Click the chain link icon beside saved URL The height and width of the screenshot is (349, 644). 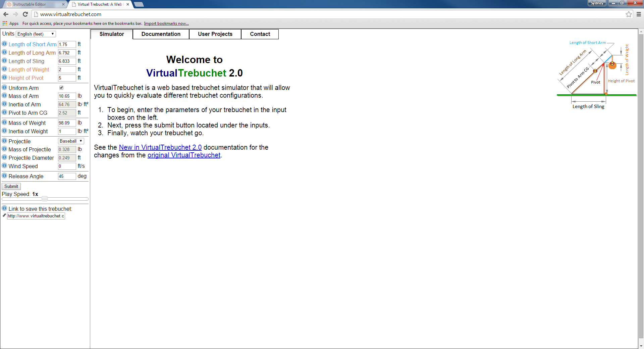point(4,215)
